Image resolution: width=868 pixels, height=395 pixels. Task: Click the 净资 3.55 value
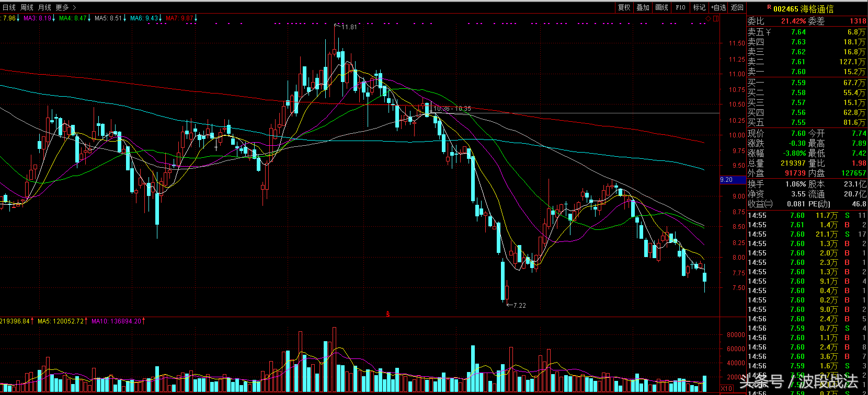798,194
